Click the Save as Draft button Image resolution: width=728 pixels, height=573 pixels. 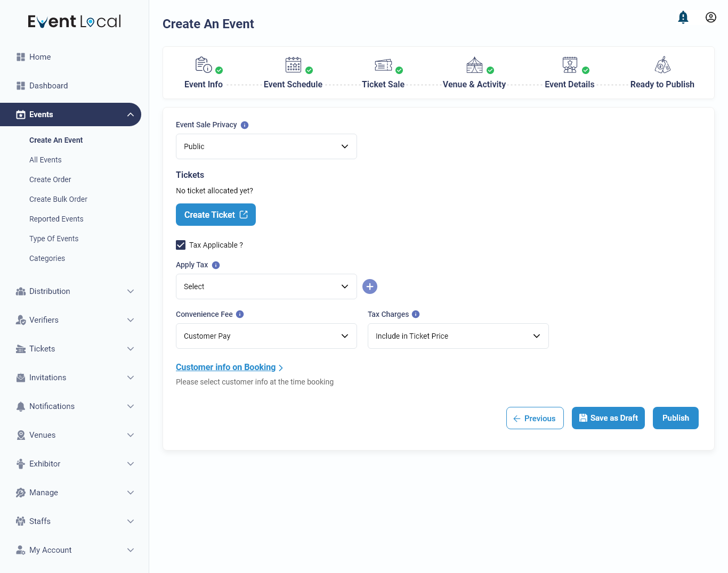point(608,418)
